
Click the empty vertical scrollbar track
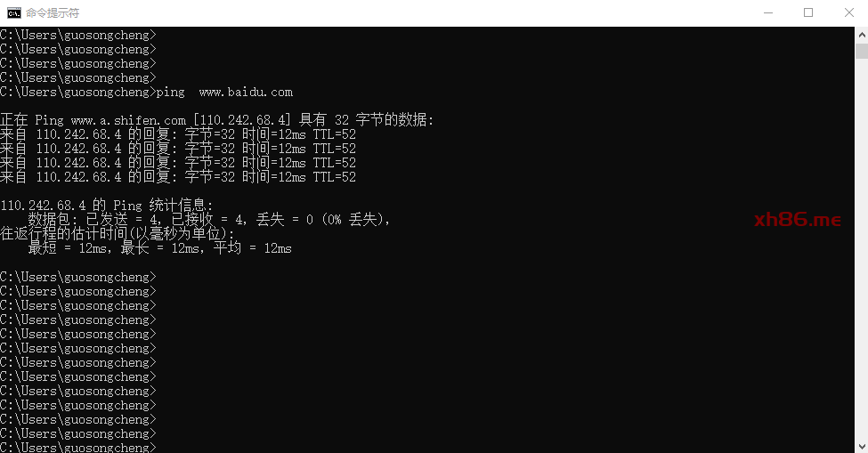(x=862, y=249)
